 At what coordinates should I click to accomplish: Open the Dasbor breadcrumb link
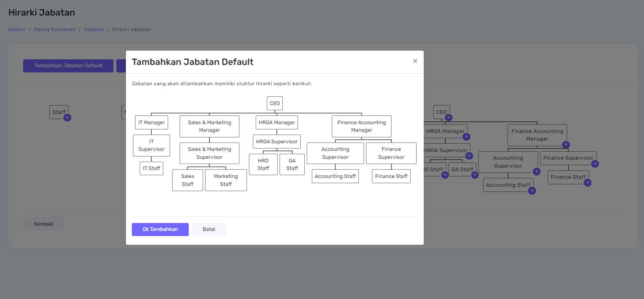coord(17,29)
